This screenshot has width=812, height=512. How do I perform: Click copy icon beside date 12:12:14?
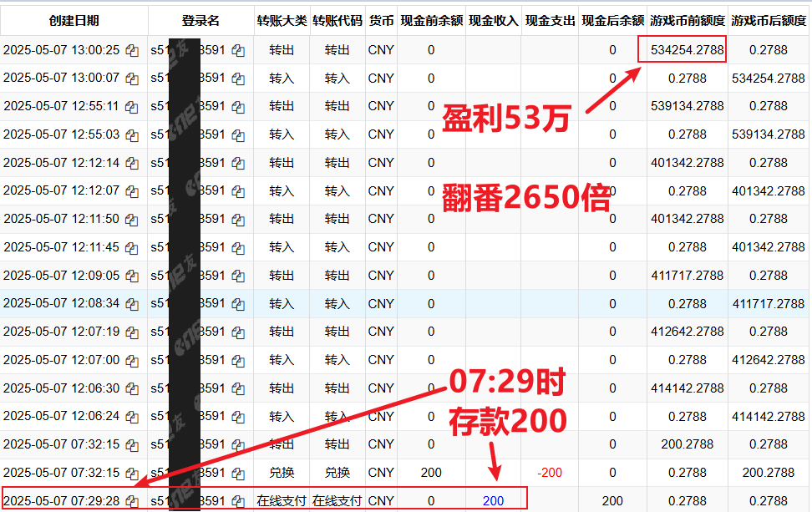[132, 164]
